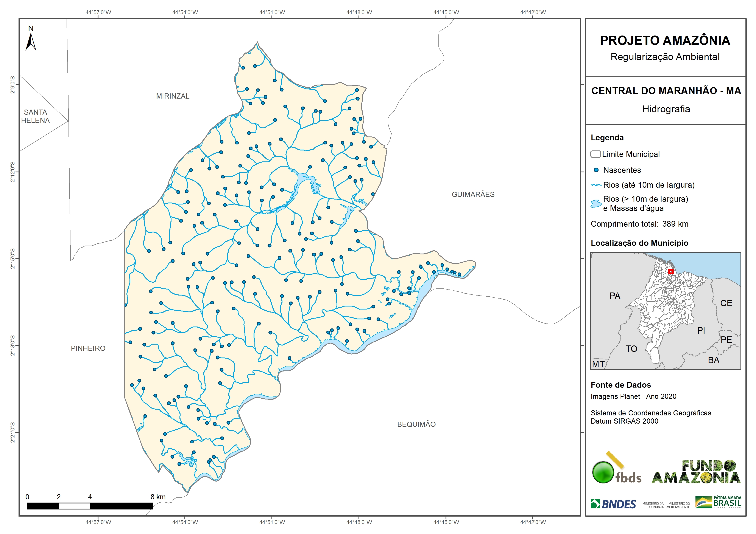Screen dimensions: 756x534
Task: Click the MIRINZAL municipality label
Action: [173, 96]
